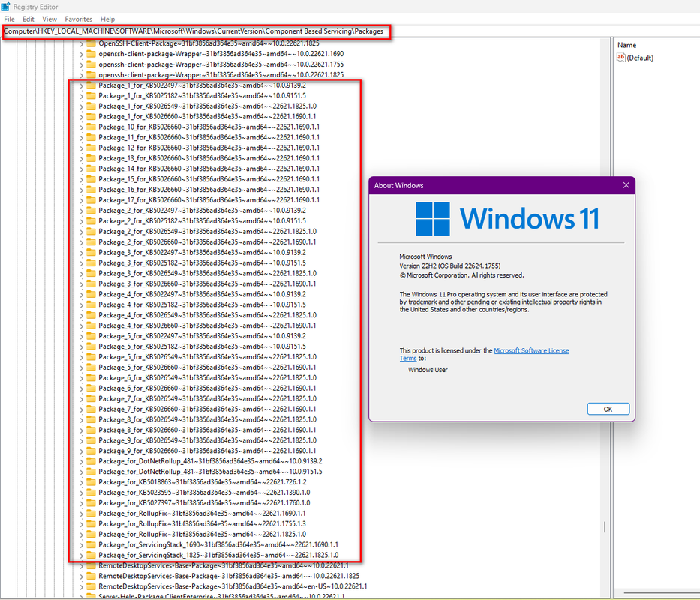
Task: Expand Package_10_for_KB5026660 key
Action: point(81,127)
